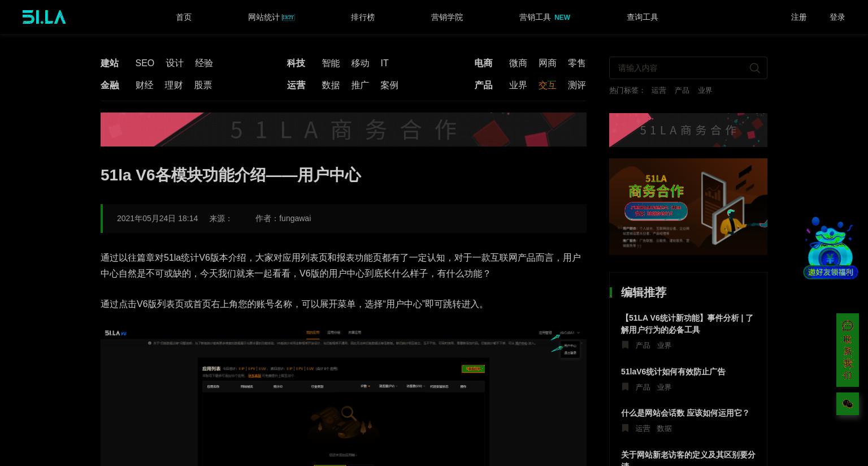Click the date 2021年05月24日 18:14

click(157, 218)
